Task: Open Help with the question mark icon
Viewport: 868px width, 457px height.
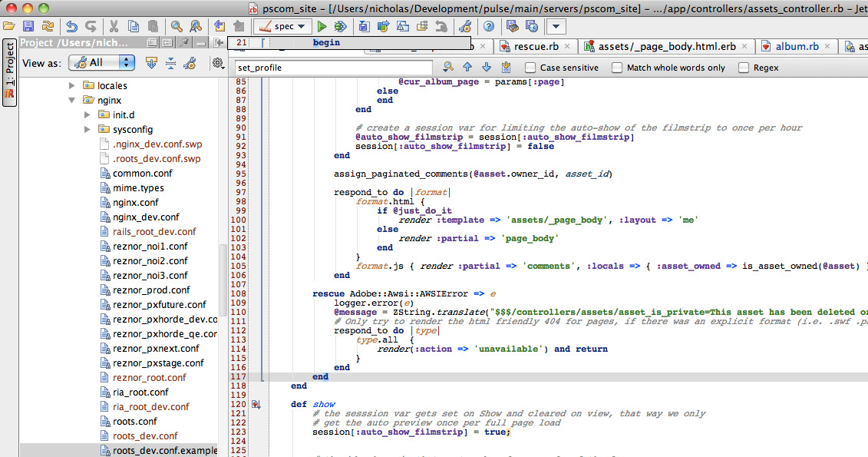Action: point(488,26)
